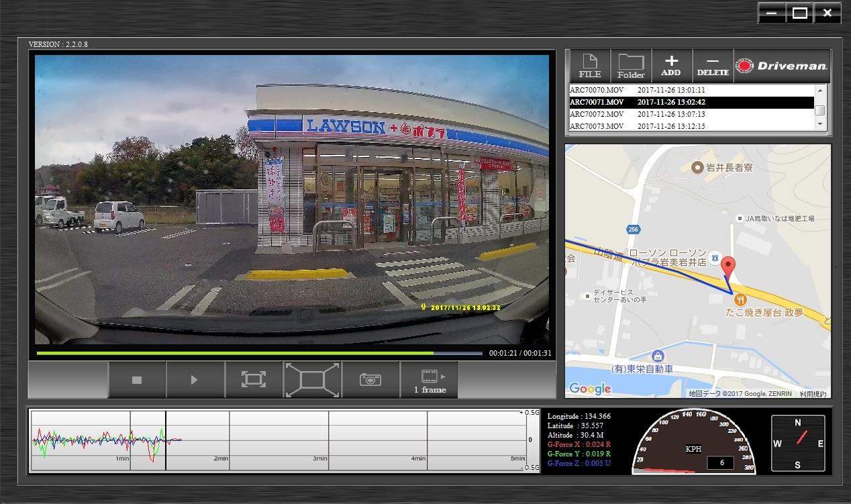Add a file with the ADD button
The height and width of the screenshot is (504, 851).
pos(671,66)
